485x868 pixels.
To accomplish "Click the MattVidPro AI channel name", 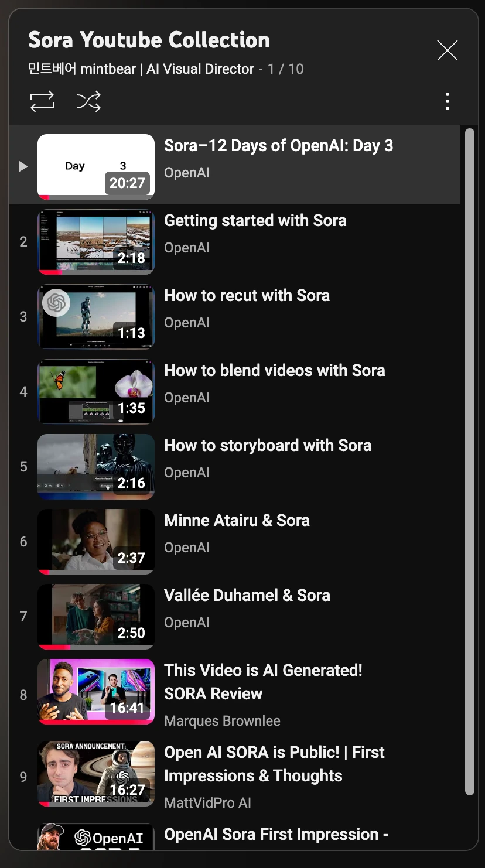I will tap(207, 803).
